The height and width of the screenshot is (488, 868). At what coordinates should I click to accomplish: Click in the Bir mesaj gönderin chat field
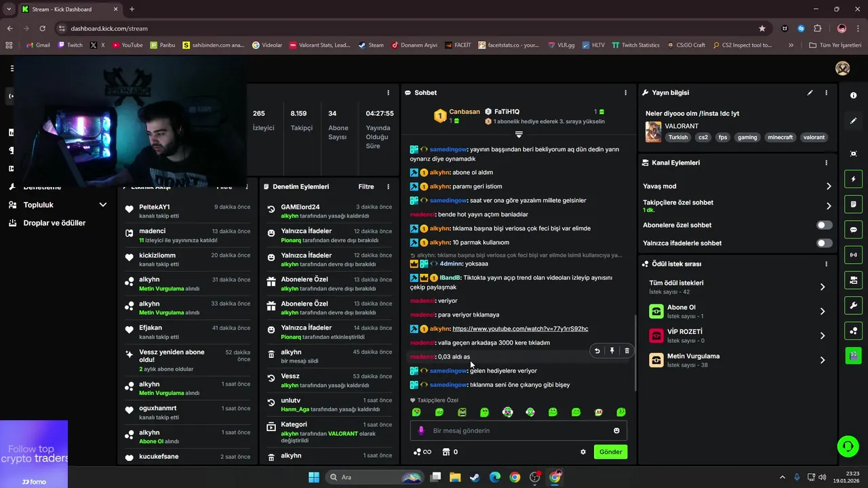click(518, 430)
